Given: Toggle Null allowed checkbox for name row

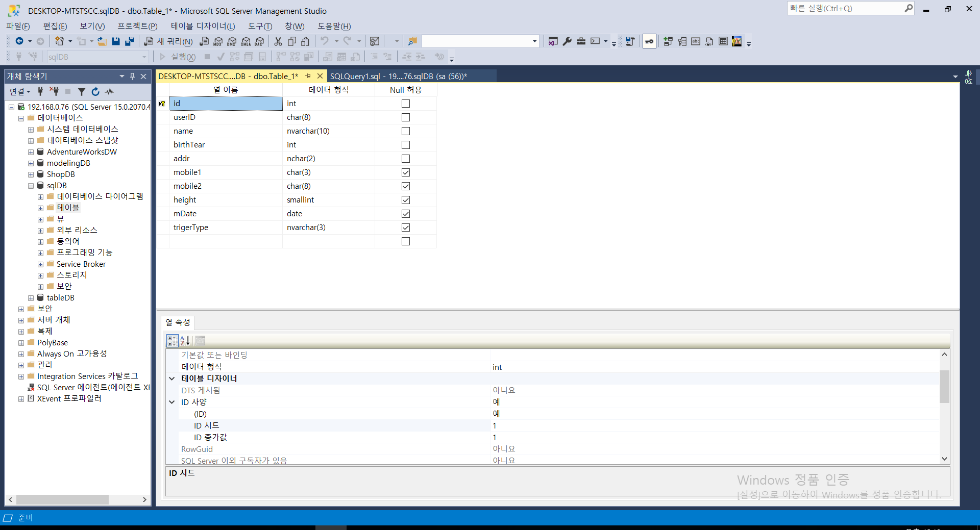Looking at the screenshot, I should pos(406,131).
